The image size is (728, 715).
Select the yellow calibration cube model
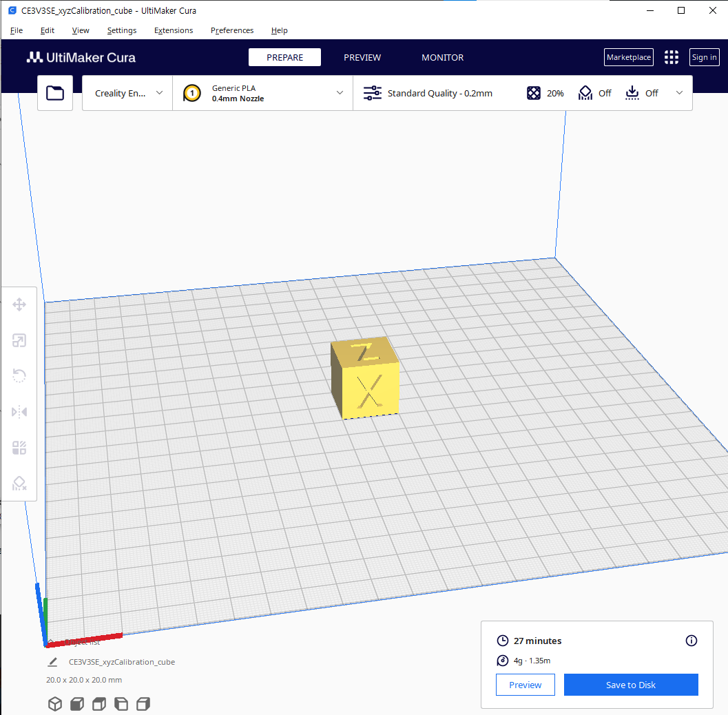(365, 378)
